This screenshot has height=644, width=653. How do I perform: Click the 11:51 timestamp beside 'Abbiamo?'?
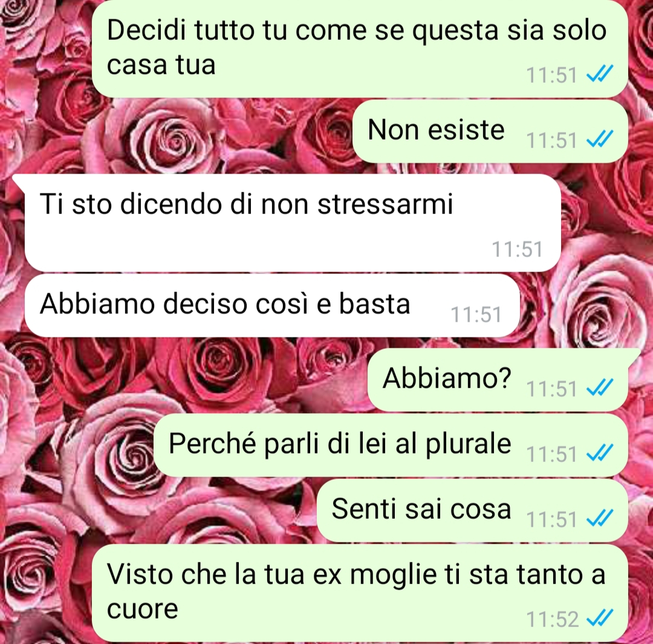click(x=551, y=388)
